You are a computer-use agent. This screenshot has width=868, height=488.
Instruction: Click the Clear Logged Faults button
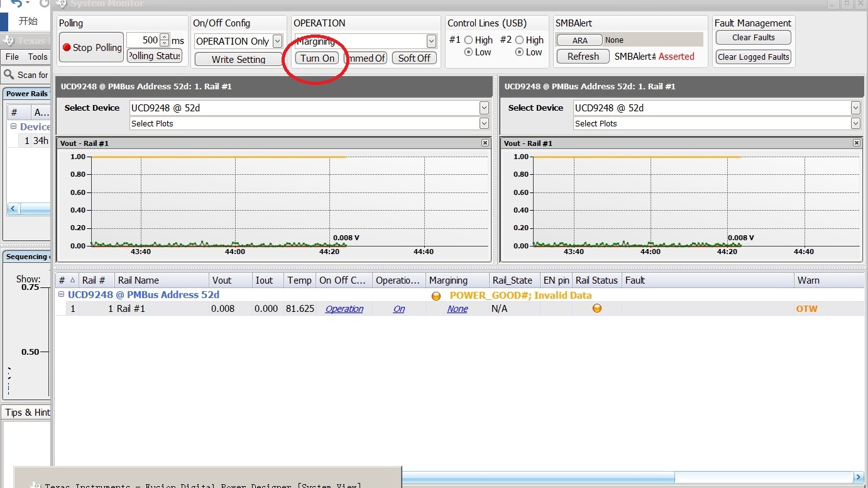click(x=754, y=57)
